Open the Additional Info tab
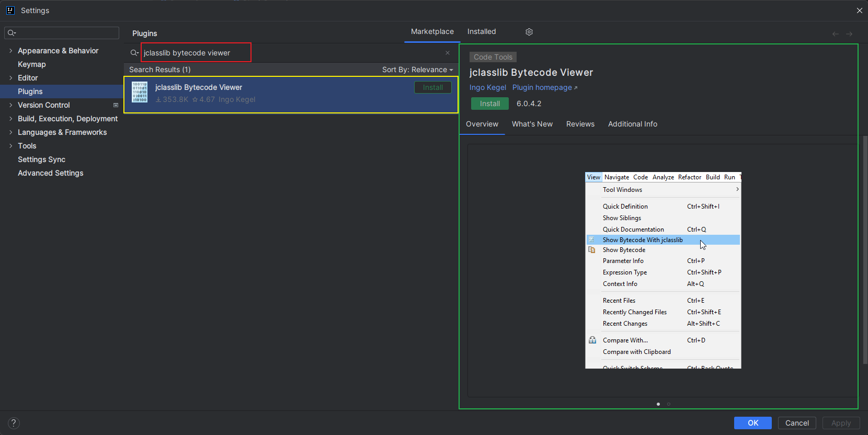 point(633,124)
